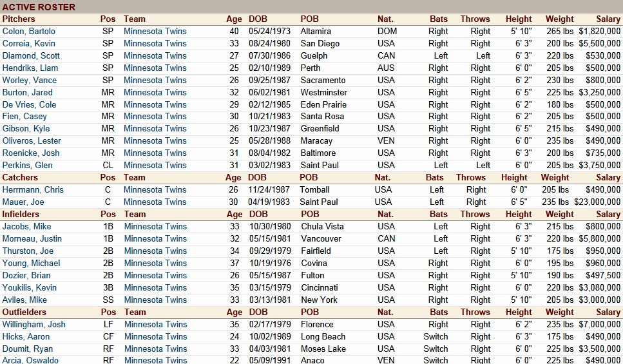Select Diamond, Scott player name
The height and width of the screenshot is (364, 623).
pos(31,56)
